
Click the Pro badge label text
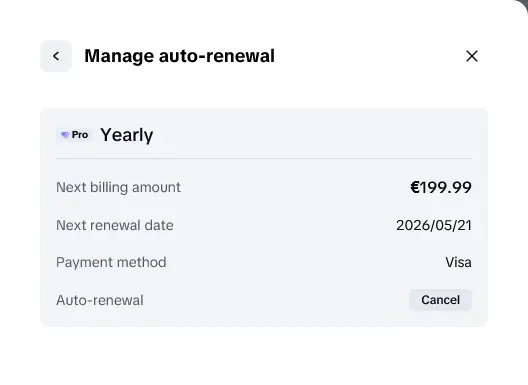[80, 135]
